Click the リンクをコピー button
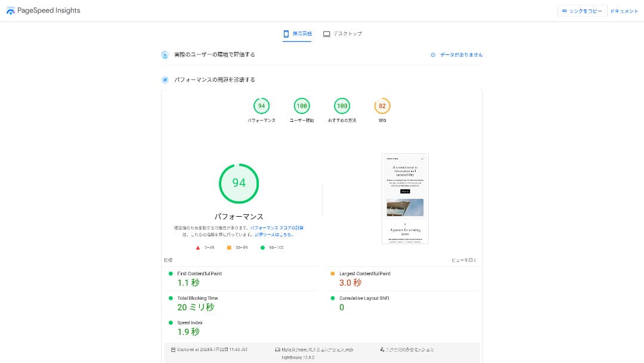 coord(582,11)
